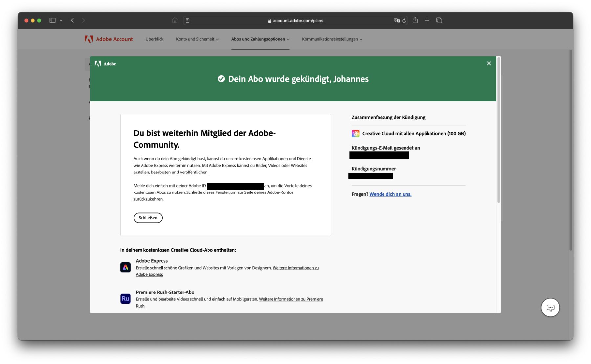Image resolution: width=591 pixels, height=364 pixels.
Task: Click the Adobe Account logo
Action: click(x=109, y=39)
